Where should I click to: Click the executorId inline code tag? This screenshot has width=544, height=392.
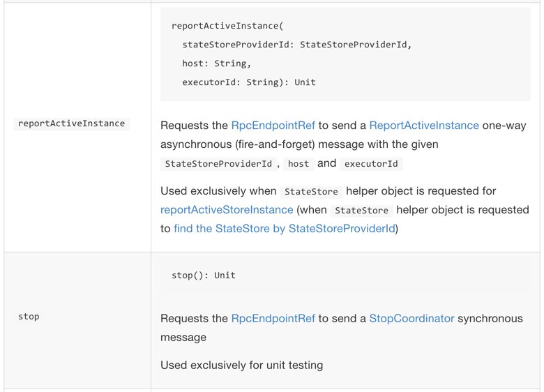(371, 164)
